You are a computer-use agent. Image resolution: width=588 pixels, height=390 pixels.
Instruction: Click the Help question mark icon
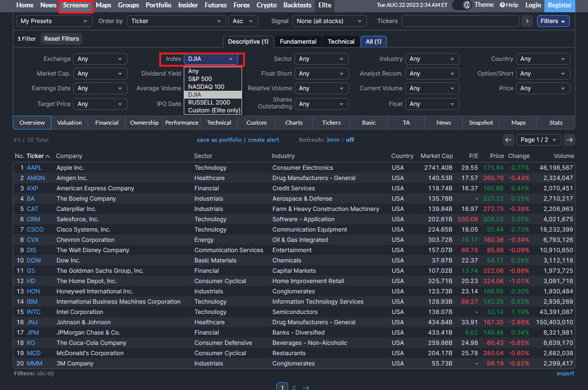coord(502,5)
